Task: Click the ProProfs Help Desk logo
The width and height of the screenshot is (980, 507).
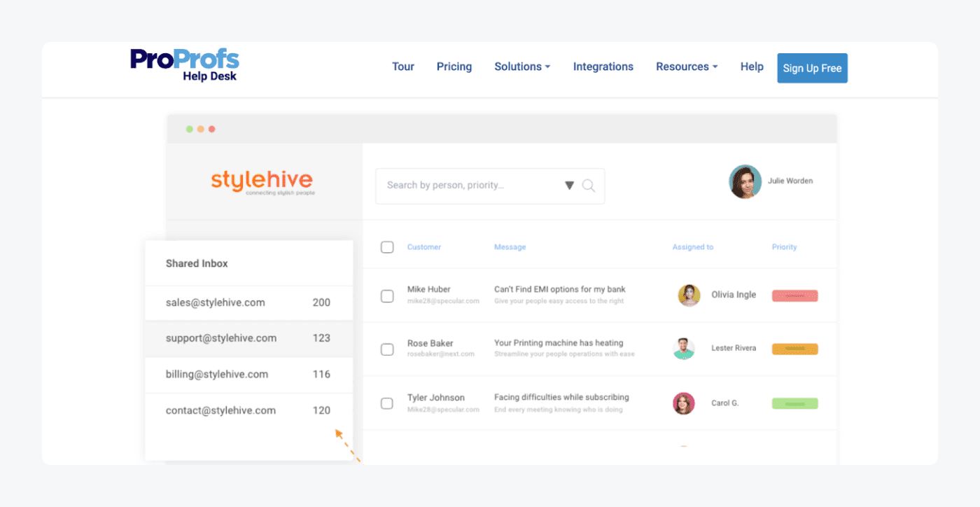Action: [185, 66]
